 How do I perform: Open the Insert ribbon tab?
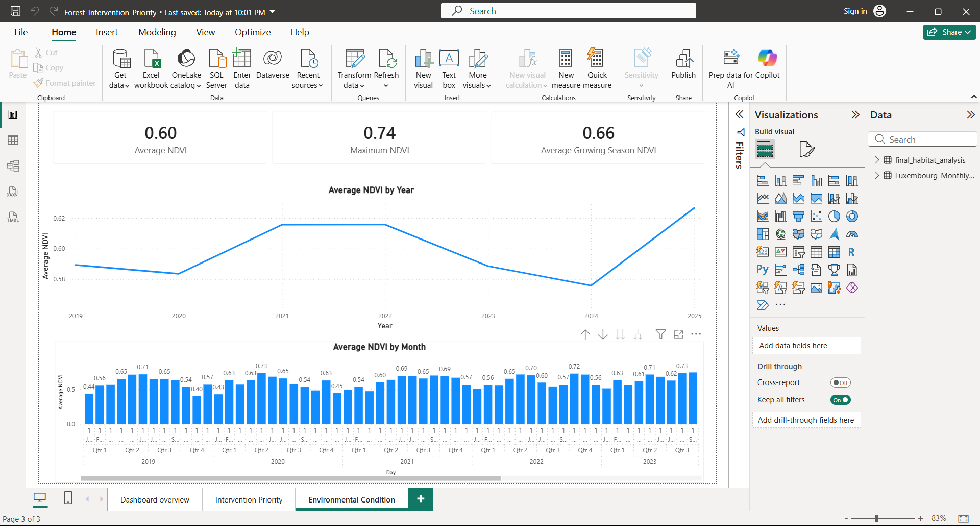click(x=107, y=32)
